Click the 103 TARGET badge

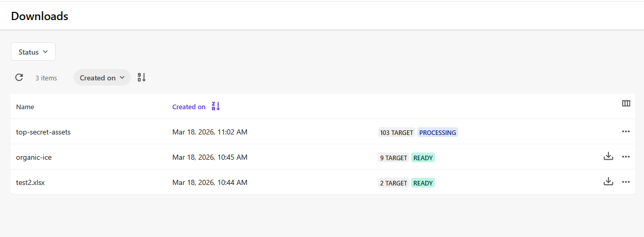coord(397,132)
